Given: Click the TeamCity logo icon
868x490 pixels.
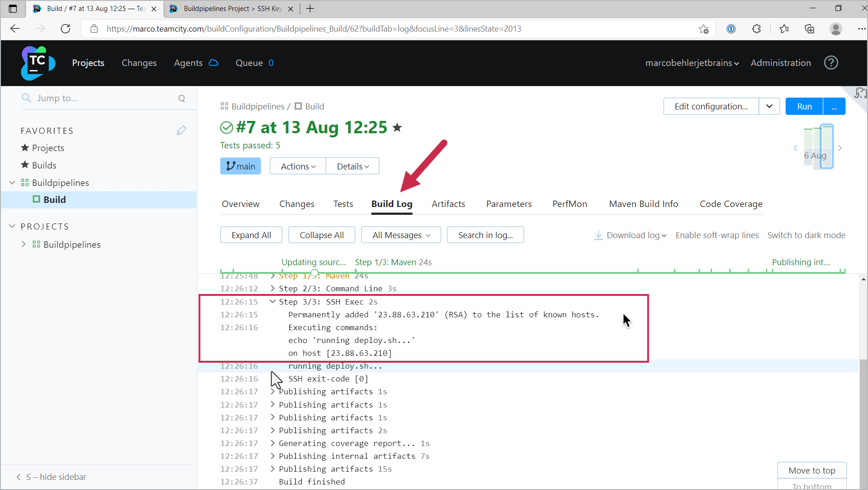Looking at the screenshot, I should click(38, 63).
